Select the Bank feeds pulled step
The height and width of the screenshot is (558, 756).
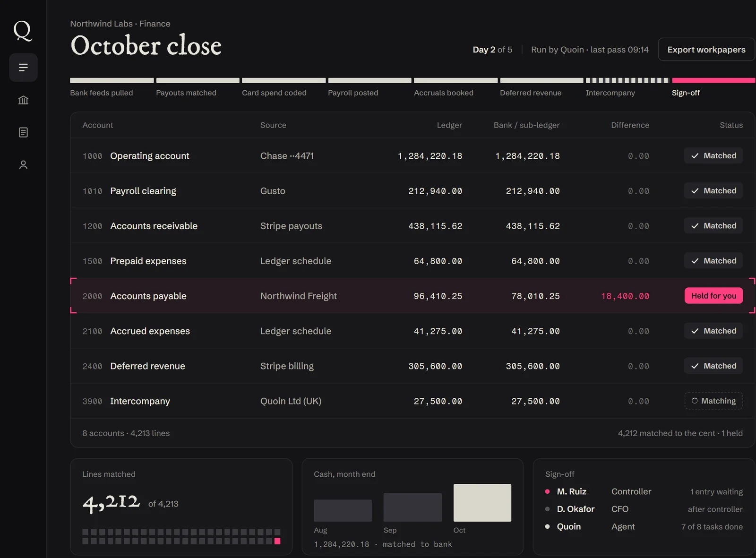coord(102,93)
